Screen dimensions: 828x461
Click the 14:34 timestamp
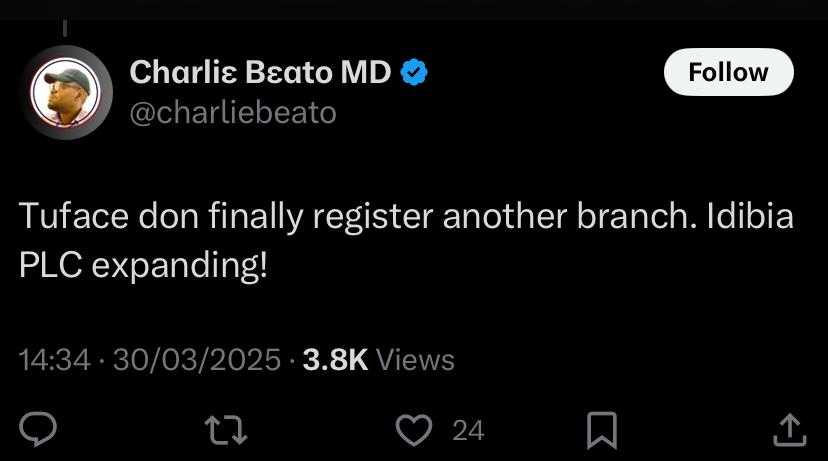tap(55, 360)
